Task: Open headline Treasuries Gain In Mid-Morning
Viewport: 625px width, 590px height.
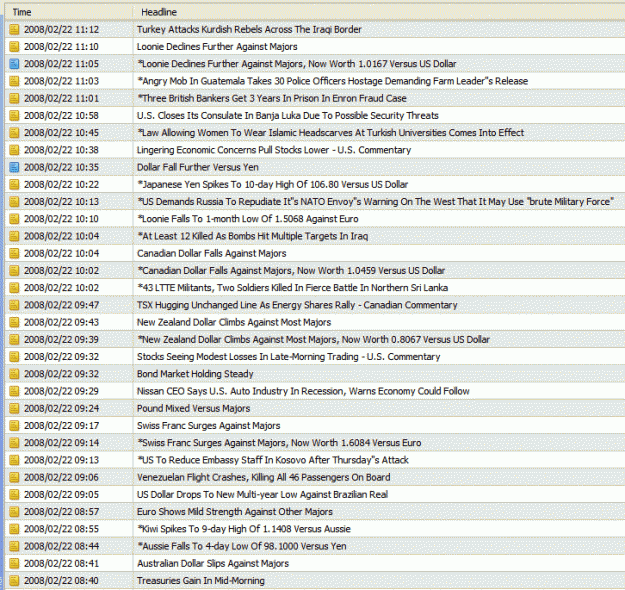Action: [201, 581]
